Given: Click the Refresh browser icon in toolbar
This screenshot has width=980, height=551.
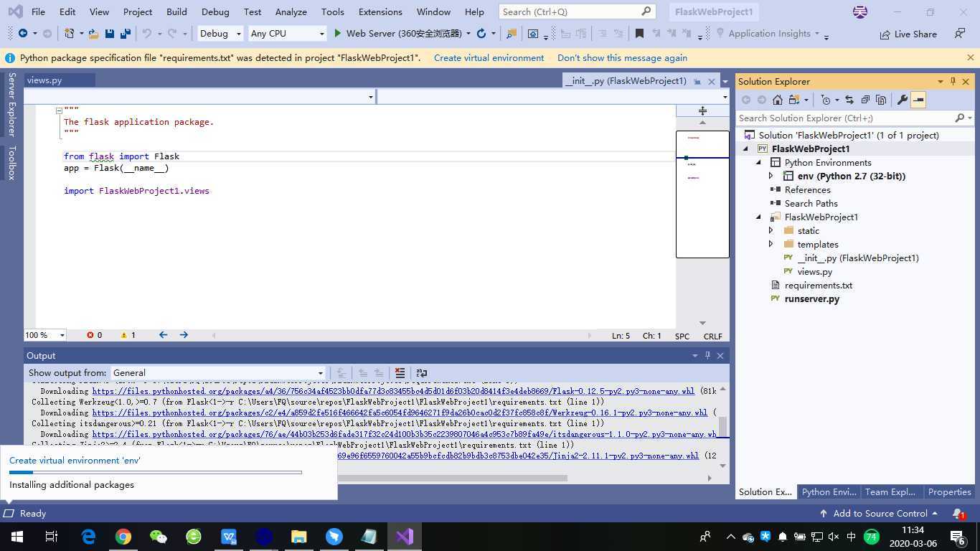Looking at the screenshot, I should 481,34.
